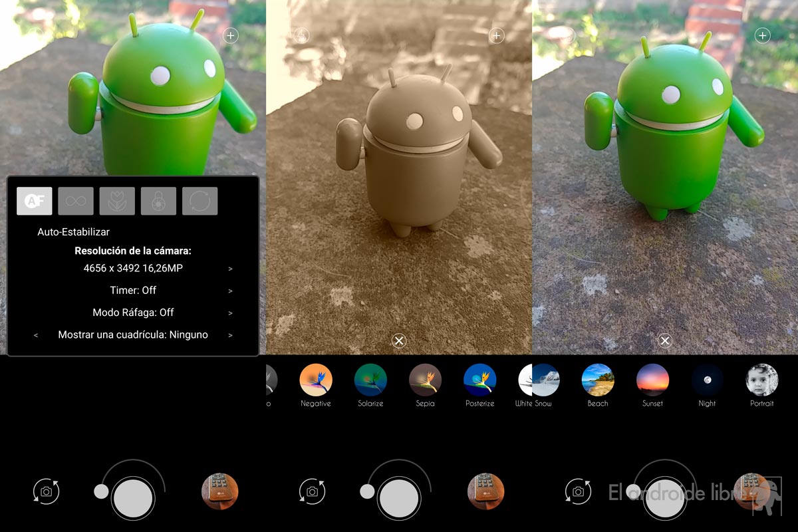
Task: Go to previous grid option using left arrow
Action: coord(36,335)
